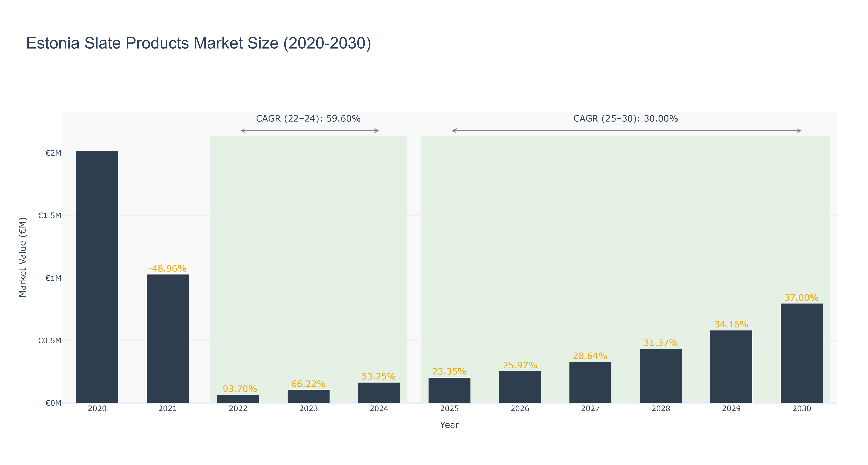Click the 28.64% growth label
Screen dimensions: 868x465
click(x=590, y=356)
